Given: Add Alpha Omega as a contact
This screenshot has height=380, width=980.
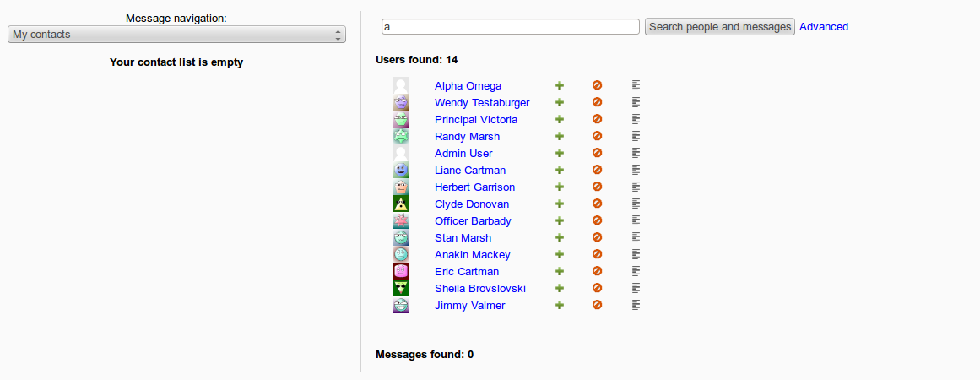Looking at the screenshot, I should [x=560, y=85].
